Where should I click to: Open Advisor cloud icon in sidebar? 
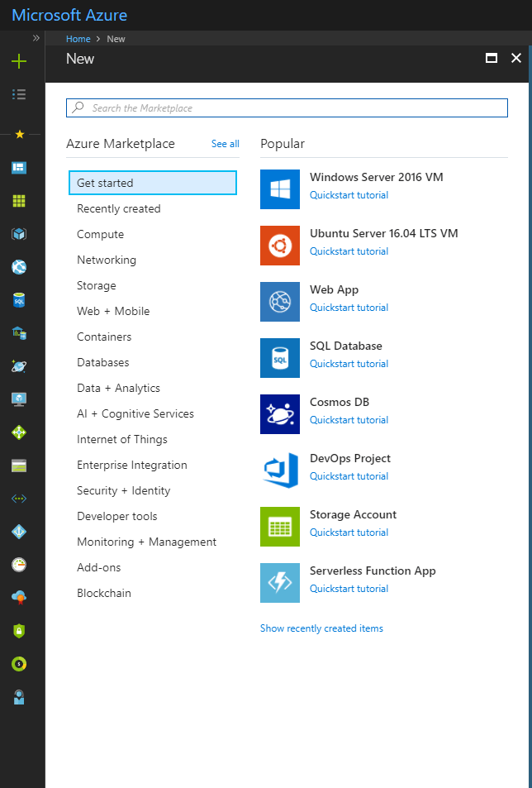pos(19,598)
